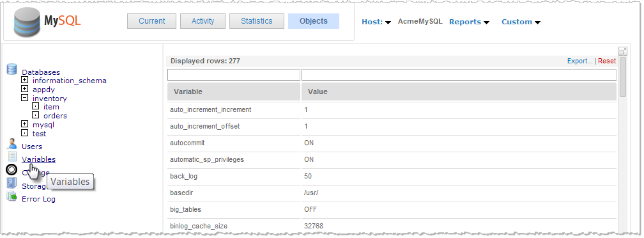Viewport: 644px width, 238px height.
Task: Switch to the Activity tab
Action: click(203, 21)
